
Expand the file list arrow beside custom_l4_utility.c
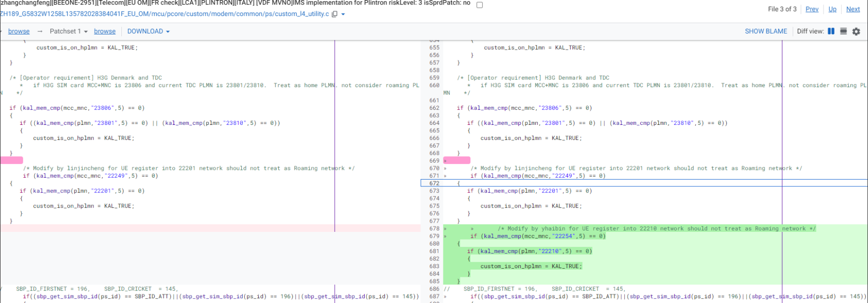pyautogui.click(x=343, y=14)
